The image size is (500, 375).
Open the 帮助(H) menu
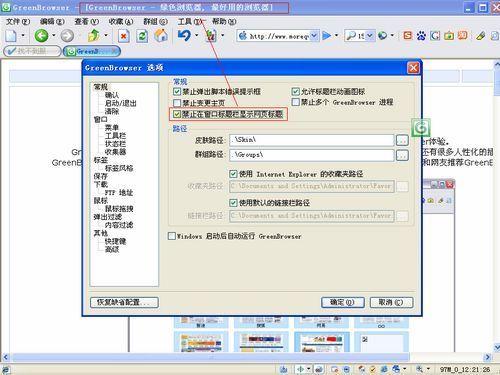(x=224, y=22)
